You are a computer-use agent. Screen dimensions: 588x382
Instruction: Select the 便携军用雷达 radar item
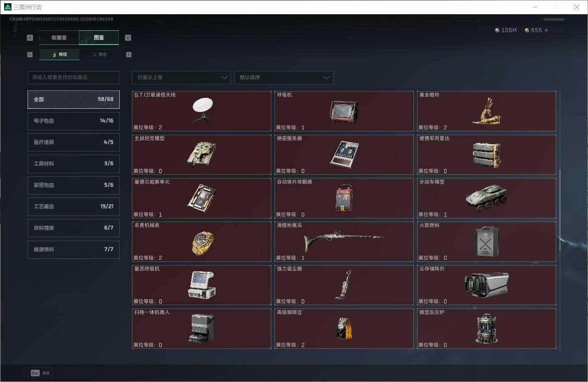pos(487,155)
